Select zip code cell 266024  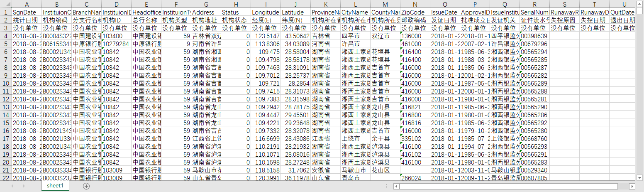point(415,178)
